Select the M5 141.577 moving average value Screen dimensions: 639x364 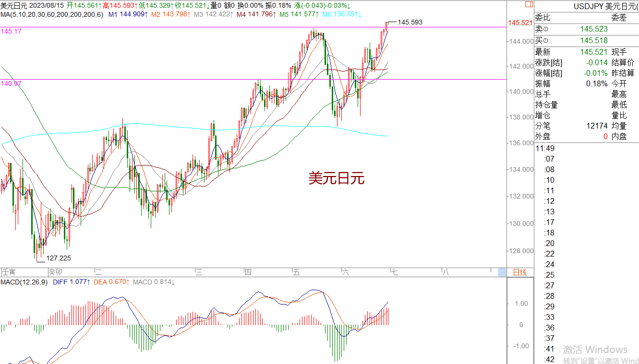click(x=299, y=14)
